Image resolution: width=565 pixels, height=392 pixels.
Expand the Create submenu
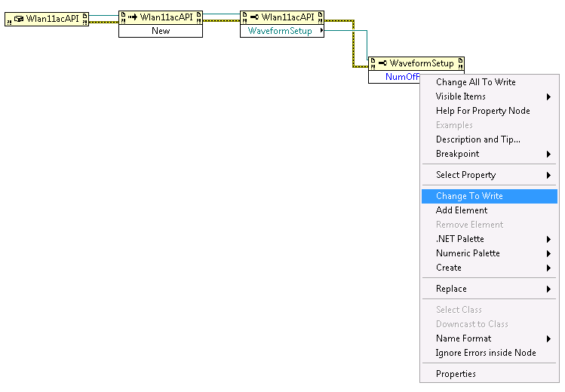point(448,268)
